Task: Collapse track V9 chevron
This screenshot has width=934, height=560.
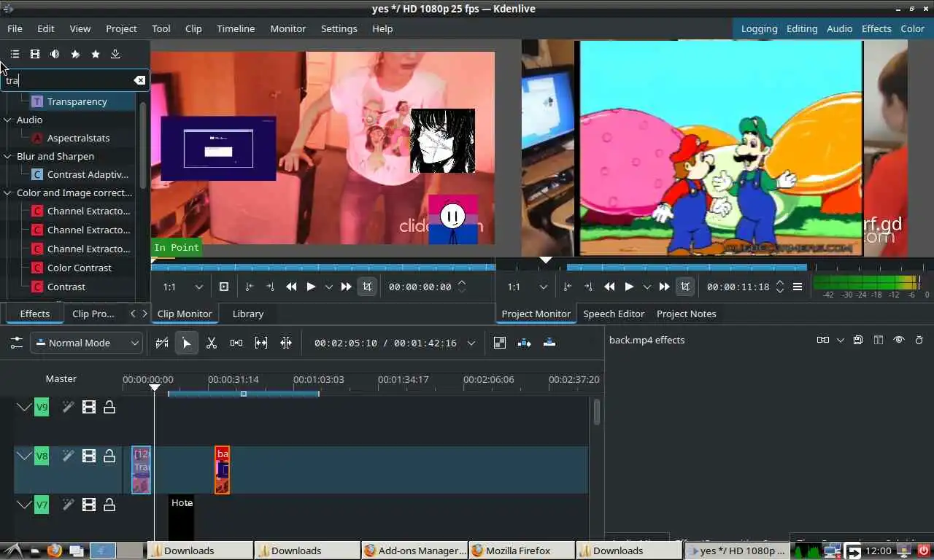Action: (23, 407)
